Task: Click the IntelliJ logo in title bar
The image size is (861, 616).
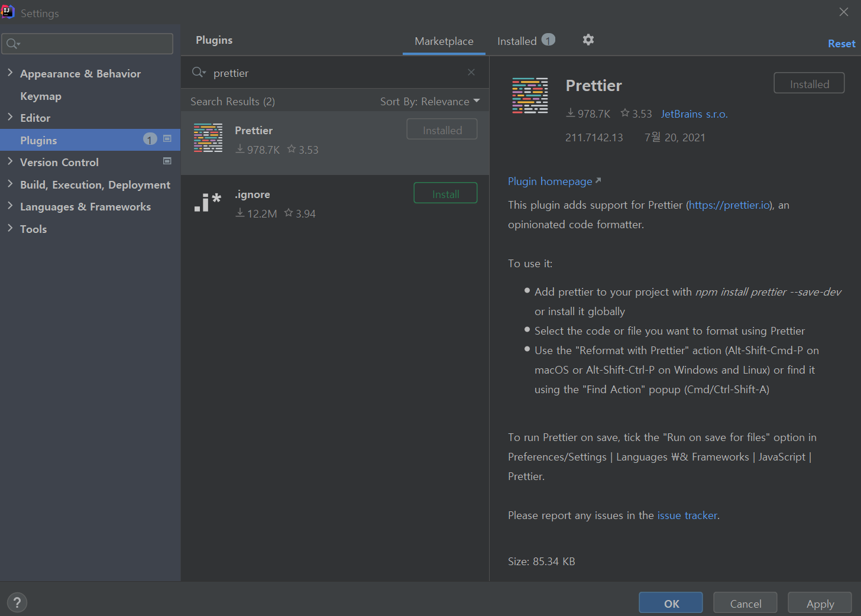Action: [8, 11]
